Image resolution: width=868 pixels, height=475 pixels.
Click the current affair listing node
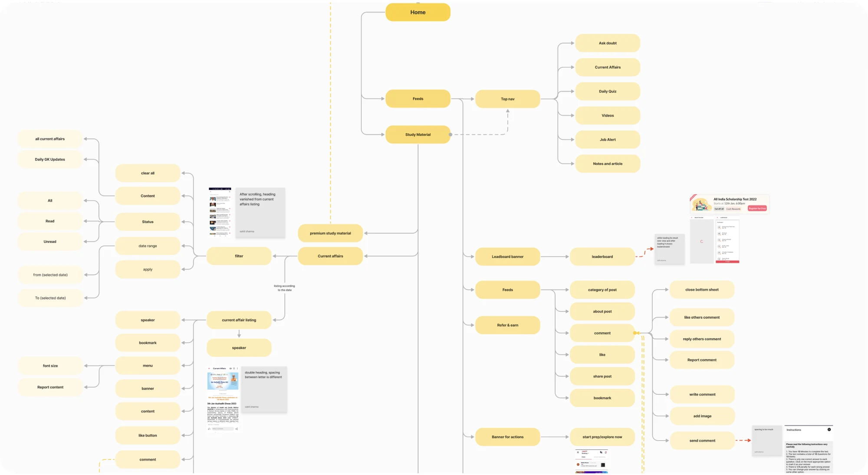click(239, 320)
